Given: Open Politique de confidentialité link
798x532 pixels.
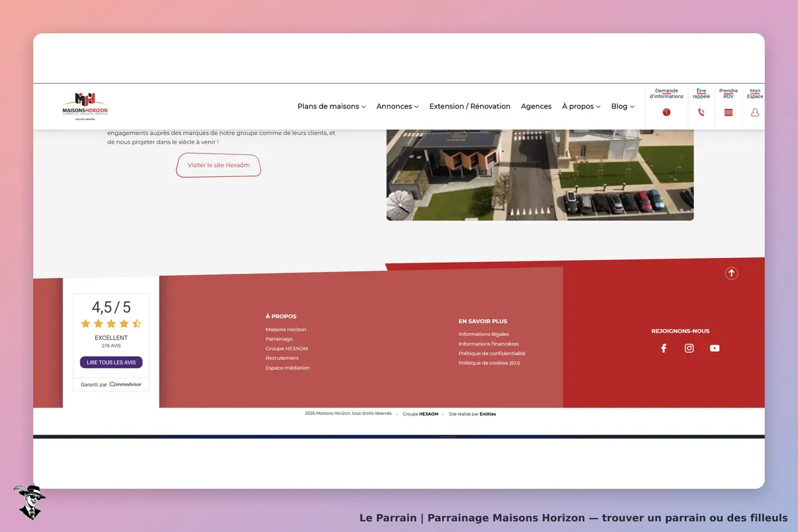Looking at the screenshot, I should pos(491,353).
